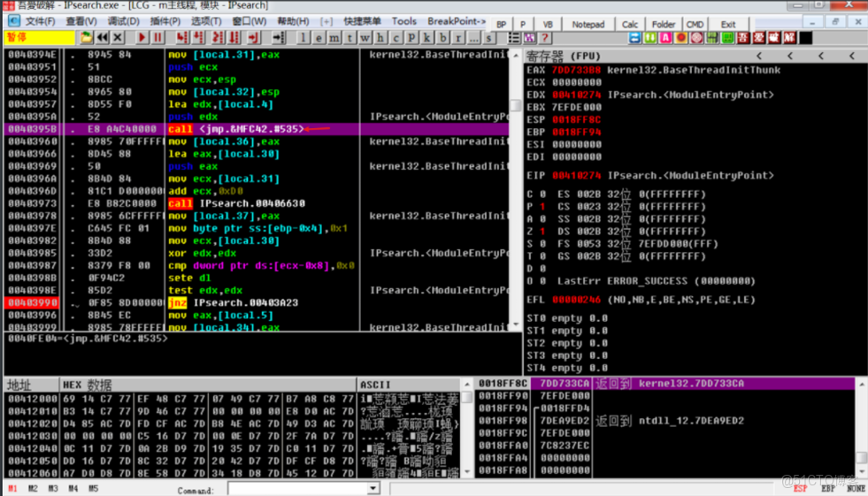This screenshot has height=496, width=868.
Task: Click the Notepad button
Action: (x=588, y=25)
